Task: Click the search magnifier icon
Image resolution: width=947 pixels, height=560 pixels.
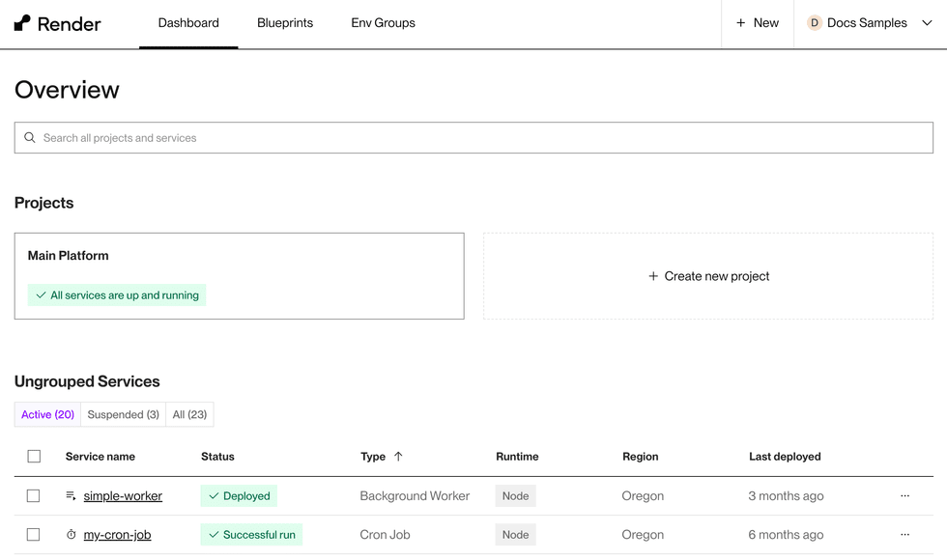Action: coord(30,137)
